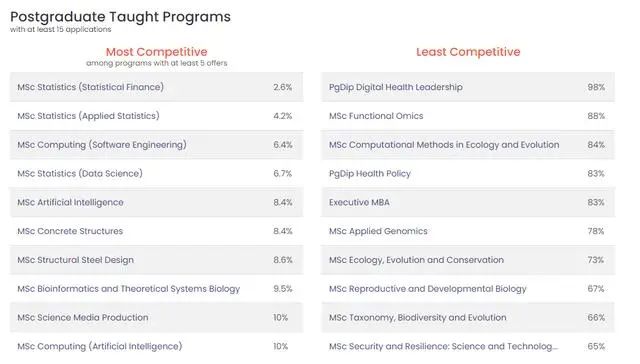Select the MSc Science Media Production row

(156, 317)
